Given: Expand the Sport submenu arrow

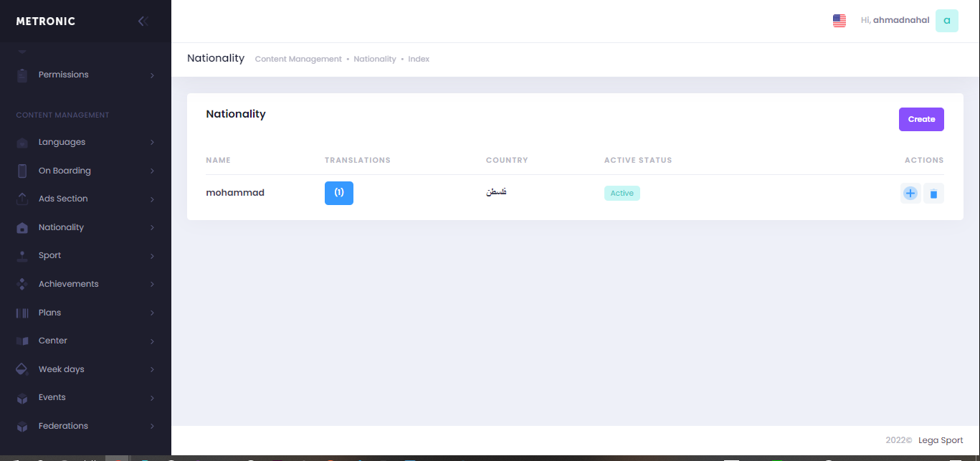Looking at the screenshot, I should 152,256.
